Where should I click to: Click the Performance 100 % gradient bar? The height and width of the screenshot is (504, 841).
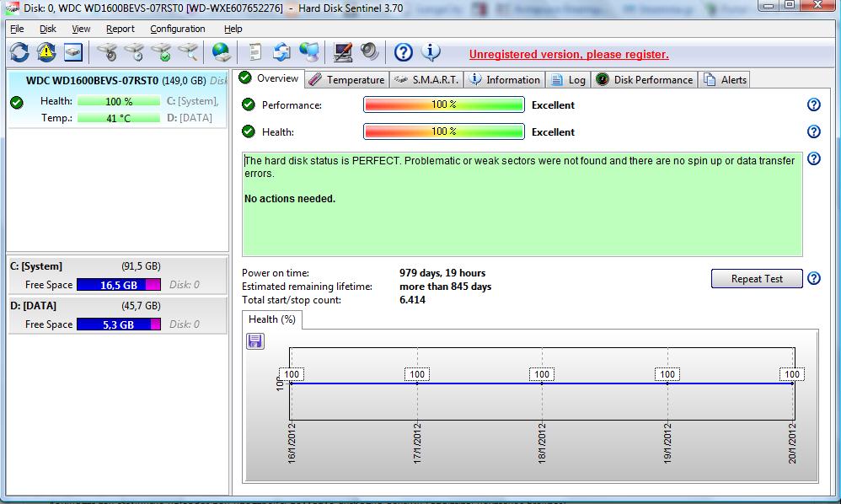click(443, 105)
